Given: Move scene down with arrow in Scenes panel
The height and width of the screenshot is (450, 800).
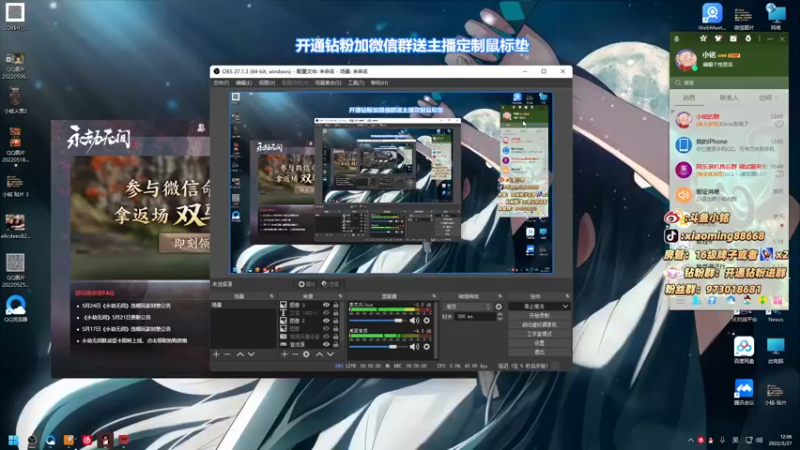Looking at the screenshot, I should click(251, 354).
